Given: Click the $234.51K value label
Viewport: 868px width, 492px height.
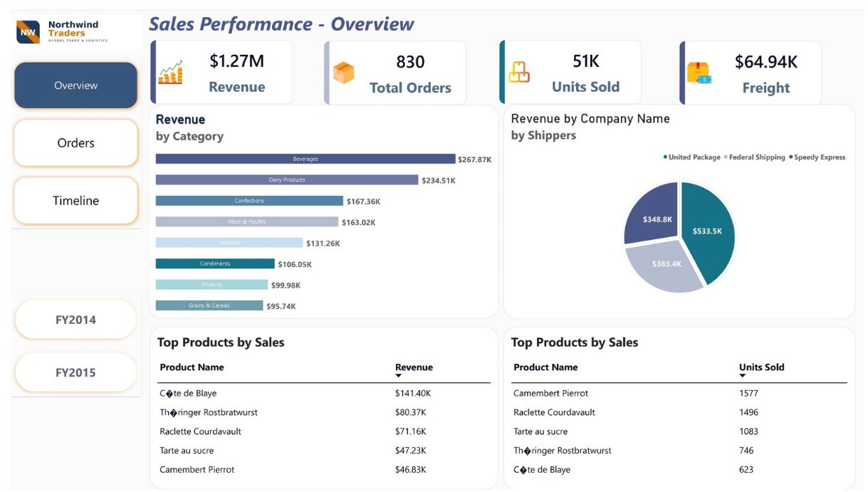Looking at the screenshot, I should (439, 181).
